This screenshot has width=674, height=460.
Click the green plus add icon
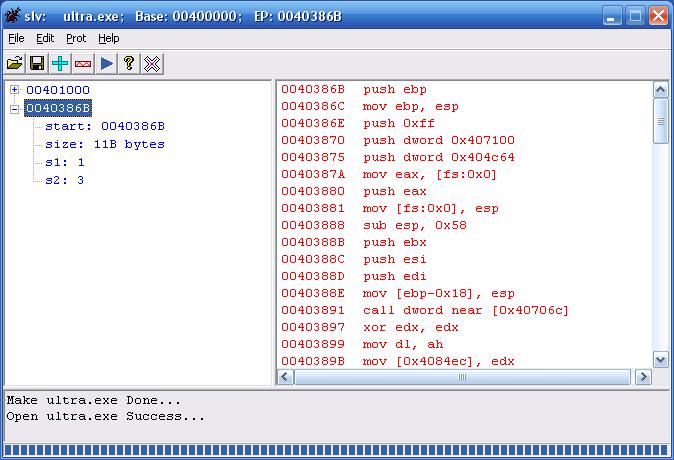tap(60, 64)
